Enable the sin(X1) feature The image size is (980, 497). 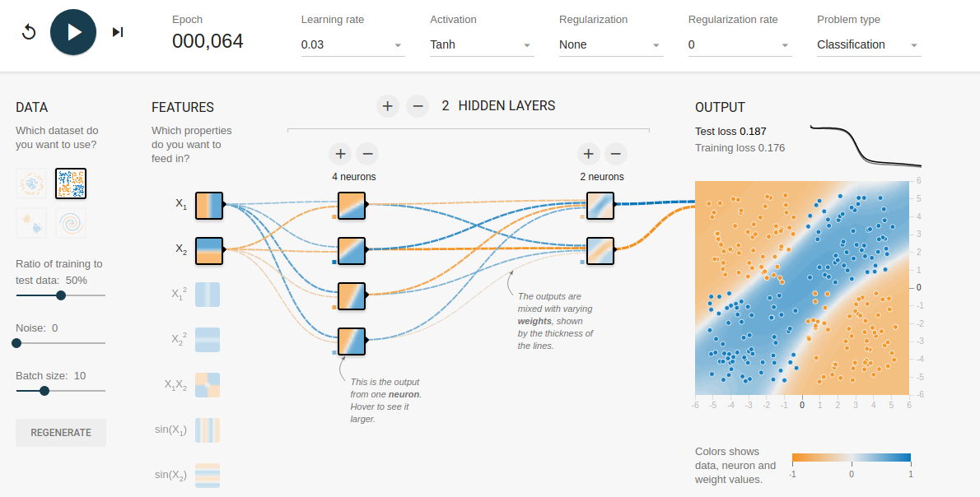pos(208,430)
